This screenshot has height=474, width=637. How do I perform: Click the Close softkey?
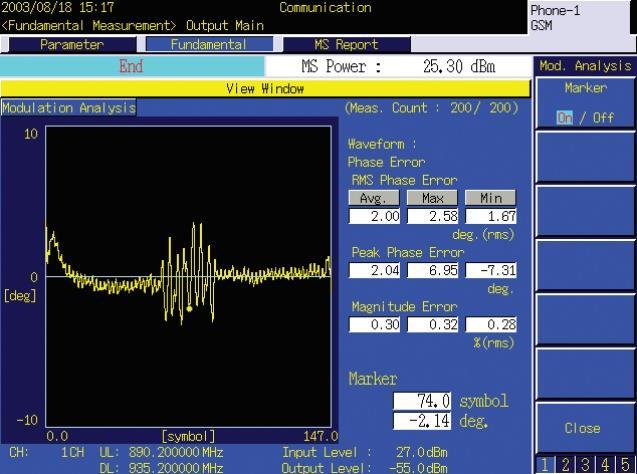[x=583, y=428]
